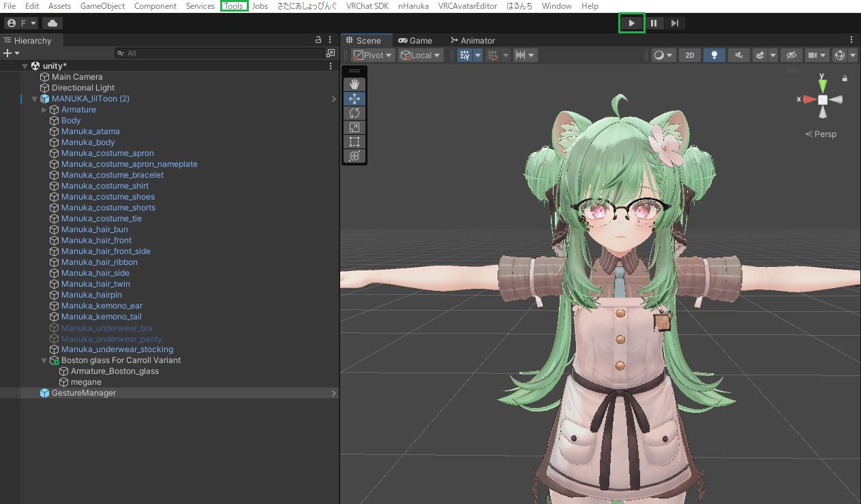Select the Rect Transform tool
Viewport: 861px width, 504px height.
354,142
